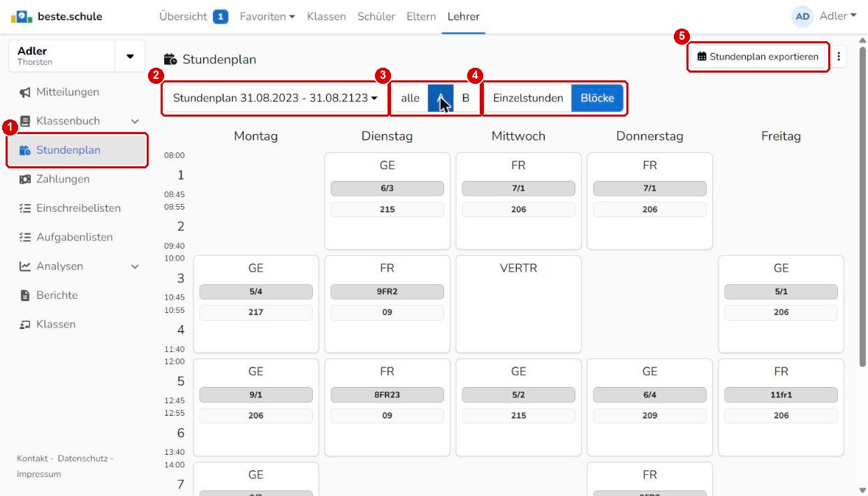Click the class badge 8FR23
This screenshot has width=868, height=496.
point(387,395)
